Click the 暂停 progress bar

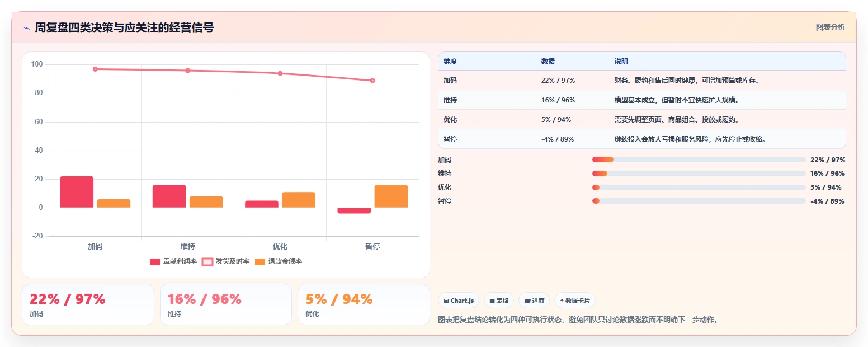pyautogui.click(x=699, y=201)
